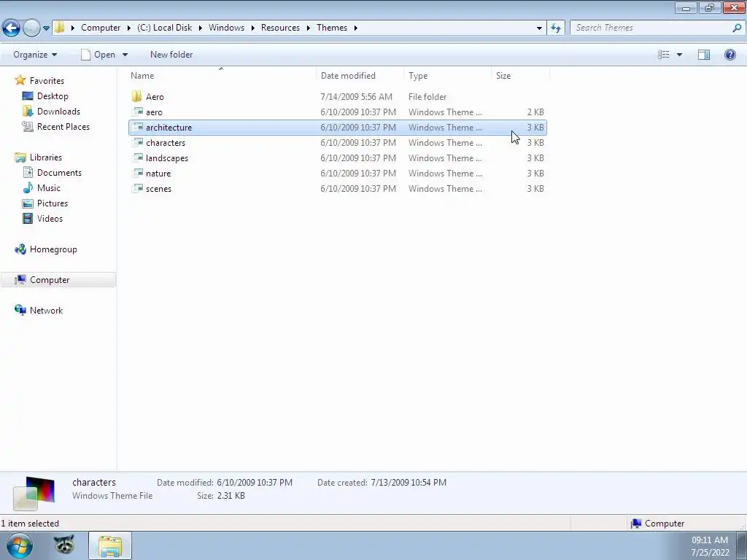The width and height of the screenshot is (747, 560).
Task: Select the Aero folder icon
Action: coord(136,97)
